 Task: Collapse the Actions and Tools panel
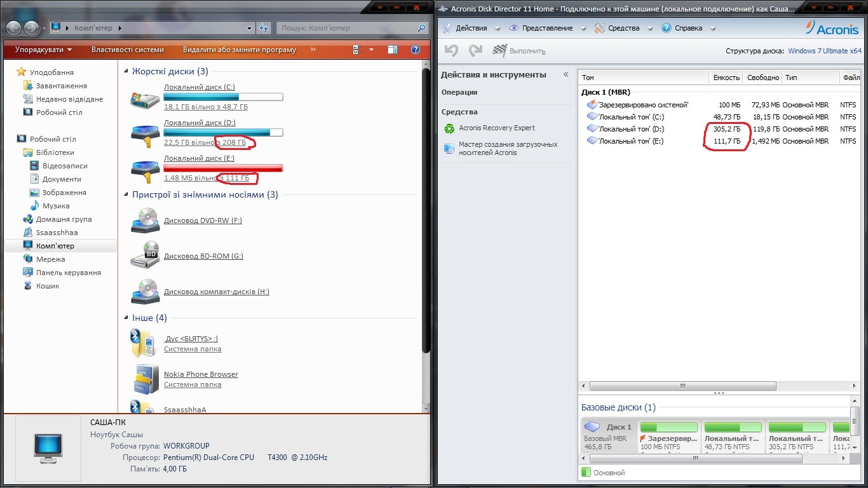point(566,74)
